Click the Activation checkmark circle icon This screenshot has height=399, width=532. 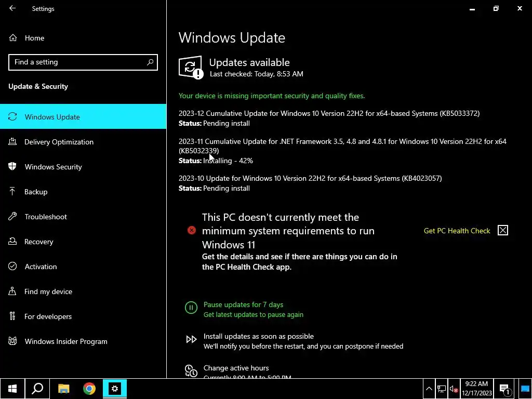tap(12, 267)
